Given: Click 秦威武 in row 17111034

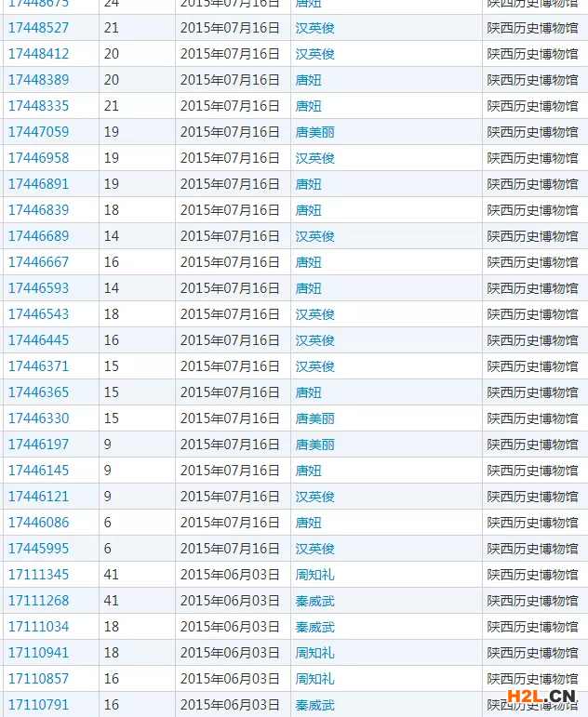Looking at the screenshot, I should pyautogui.click(x=314, y=628).
